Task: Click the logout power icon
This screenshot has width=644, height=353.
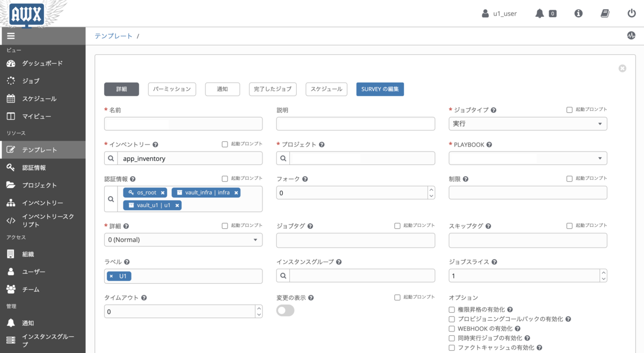Action: (x=631, y=13)
